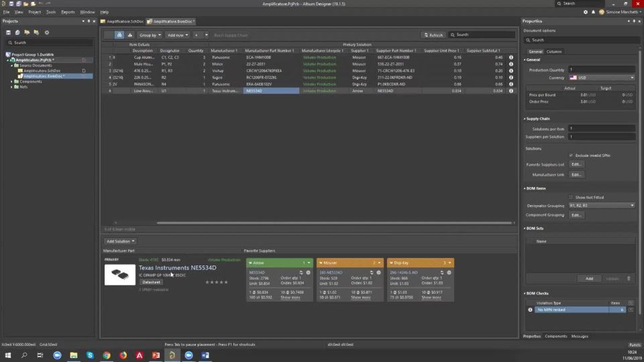Viewport: 644px width, 362px height.
Task: Click the add icon on the Digi-Key supplier card
Action: (x=449, y=273)
